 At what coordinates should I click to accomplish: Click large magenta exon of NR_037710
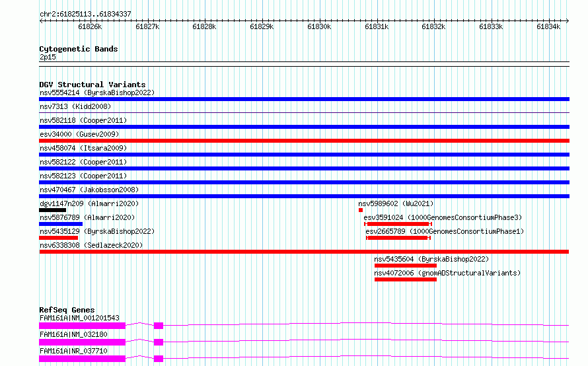point(82,359)
